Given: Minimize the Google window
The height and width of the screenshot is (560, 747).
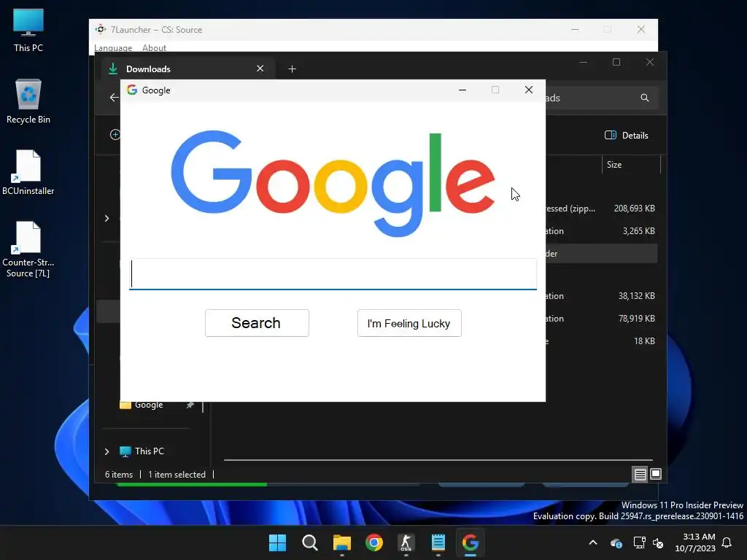Looking at the screenshot, I should coord(462,90).
